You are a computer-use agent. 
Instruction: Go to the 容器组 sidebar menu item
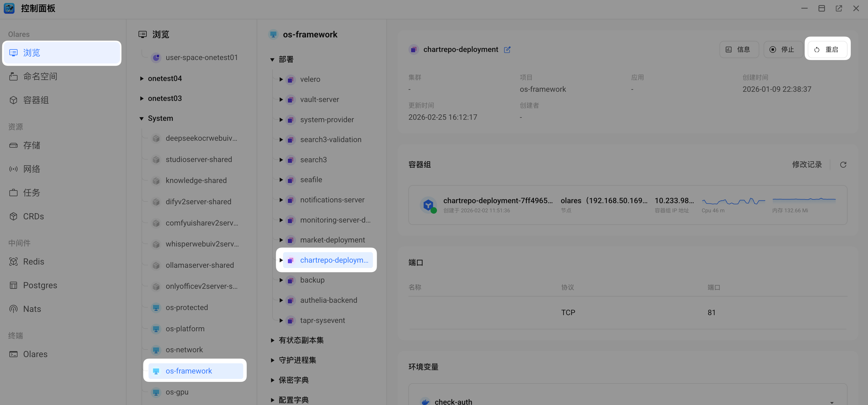(x=36, y=100)
